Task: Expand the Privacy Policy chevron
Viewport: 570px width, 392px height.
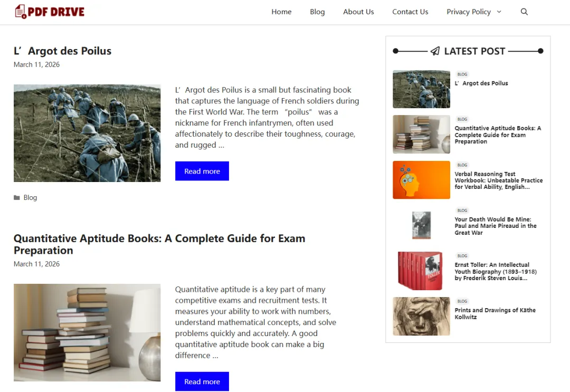Action: [x=499, y=12]
